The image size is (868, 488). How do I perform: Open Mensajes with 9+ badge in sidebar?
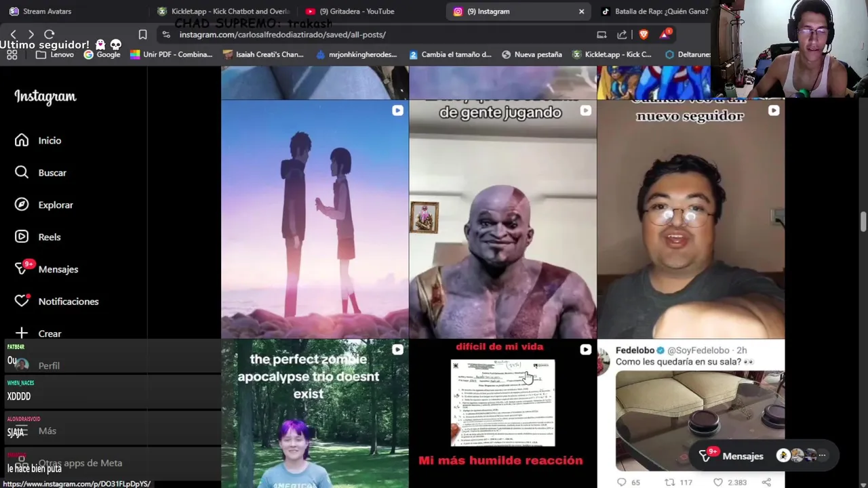[47, 269]
